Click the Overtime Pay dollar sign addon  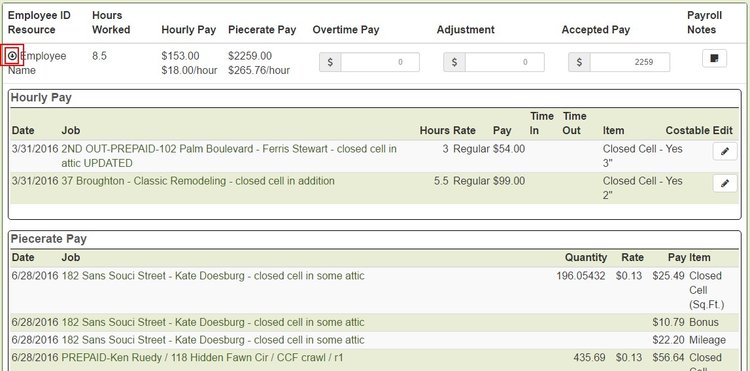click(330, 62)
